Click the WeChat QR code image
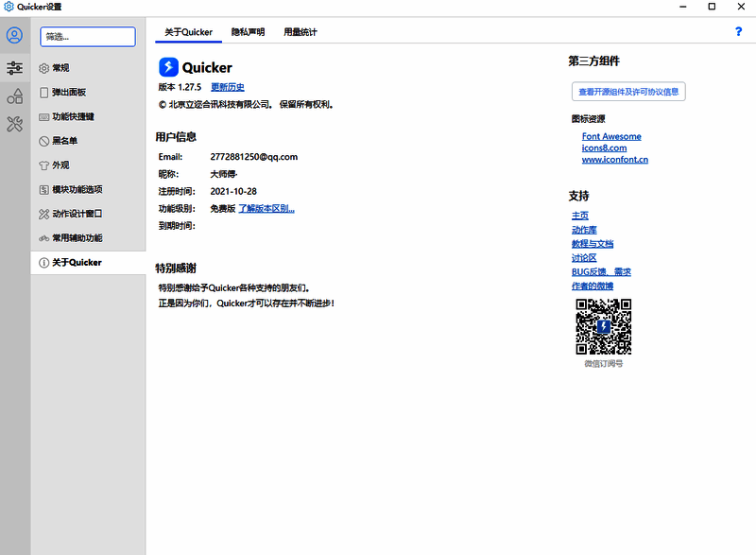This screenshot has width=756, height=555. pos(603,328)
